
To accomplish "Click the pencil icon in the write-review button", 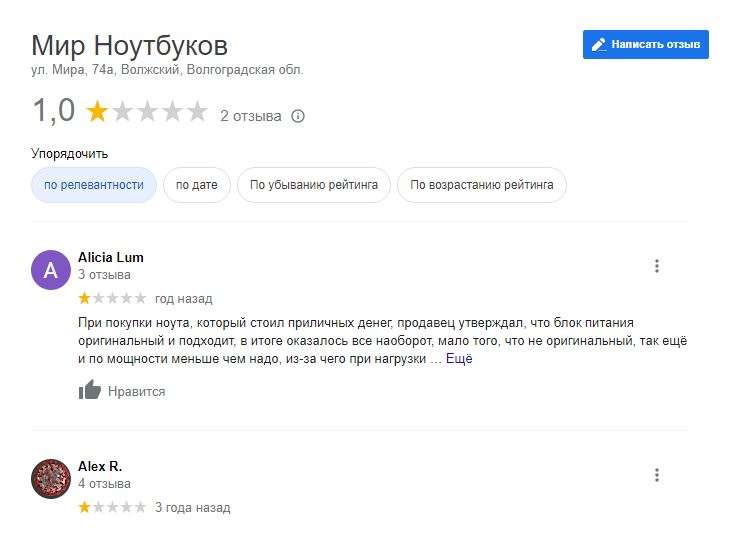I will tap(599, 44).
